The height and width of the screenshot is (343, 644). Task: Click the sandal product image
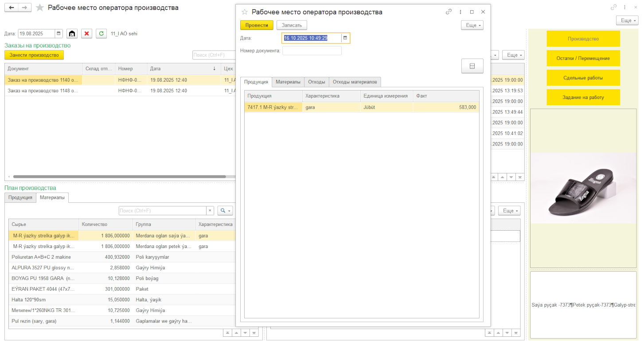583,189
